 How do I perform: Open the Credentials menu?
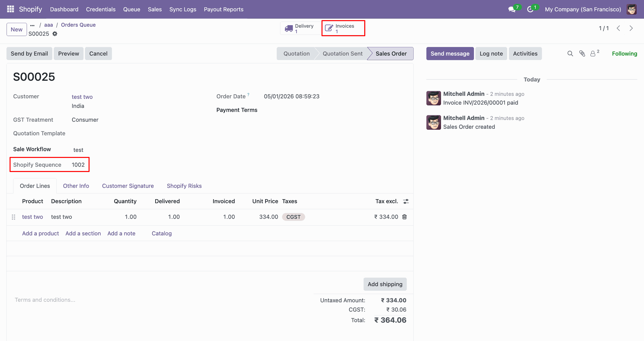101,9
